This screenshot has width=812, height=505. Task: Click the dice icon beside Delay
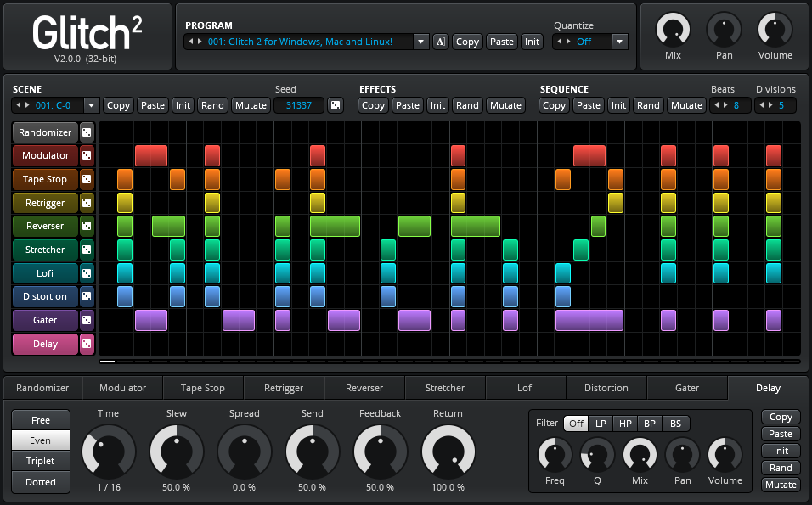(87, 344)
